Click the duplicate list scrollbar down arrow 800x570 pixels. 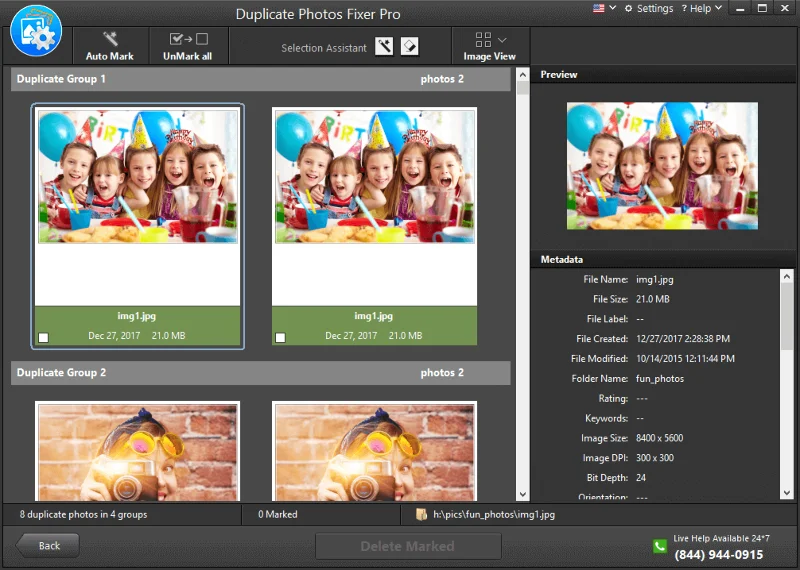click(x=522, y=494)
